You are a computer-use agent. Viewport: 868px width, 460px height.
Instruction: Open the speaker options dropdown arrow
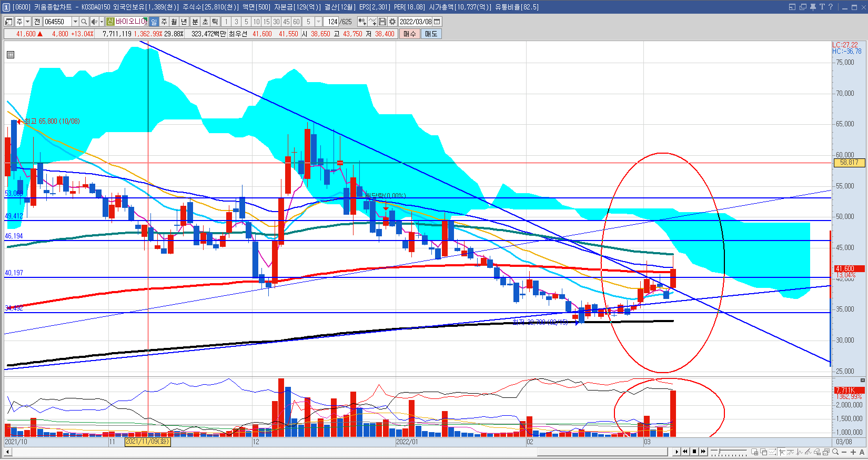click(x=102, y=22)
